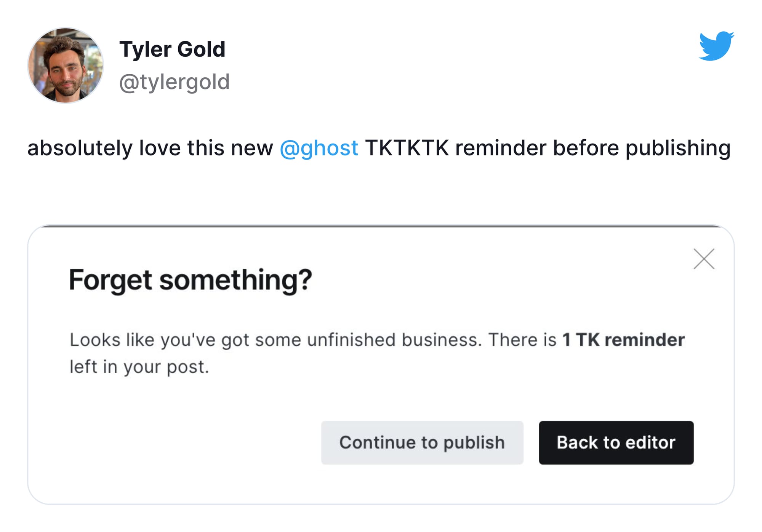Click the word 'something?' in the heading
Image resolution: width=762 pixels, height=532 pixels.
236,280
